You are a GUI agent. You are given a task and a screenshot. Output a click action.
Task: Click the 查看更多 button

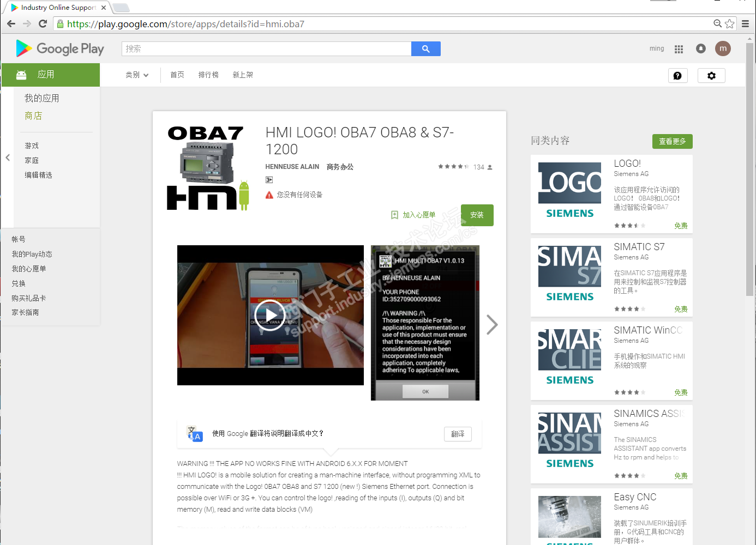(673, 141)
